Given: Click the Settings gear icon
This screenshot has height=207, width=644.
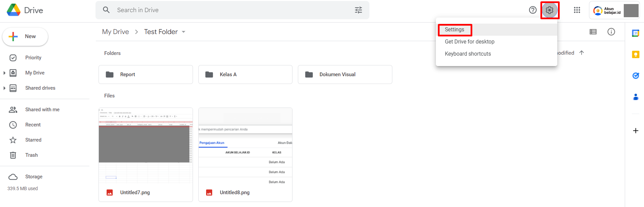Looking at the screenshot, I should pos(550,10).
